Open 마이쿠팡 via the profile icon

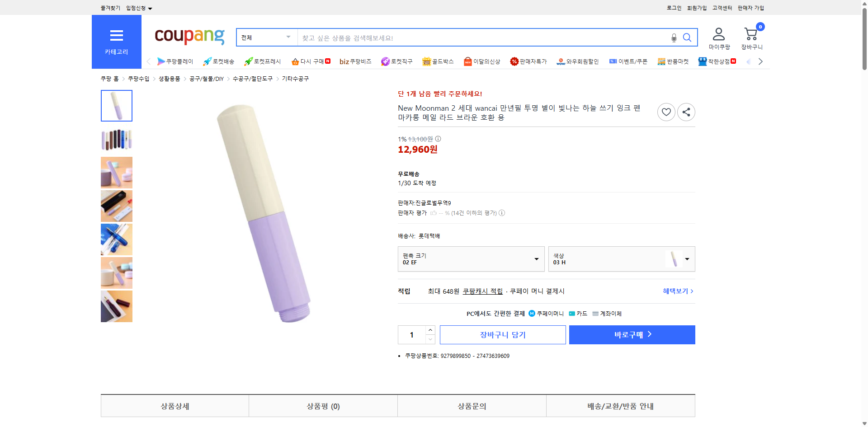pyautogui.click(x=718, y=33)
